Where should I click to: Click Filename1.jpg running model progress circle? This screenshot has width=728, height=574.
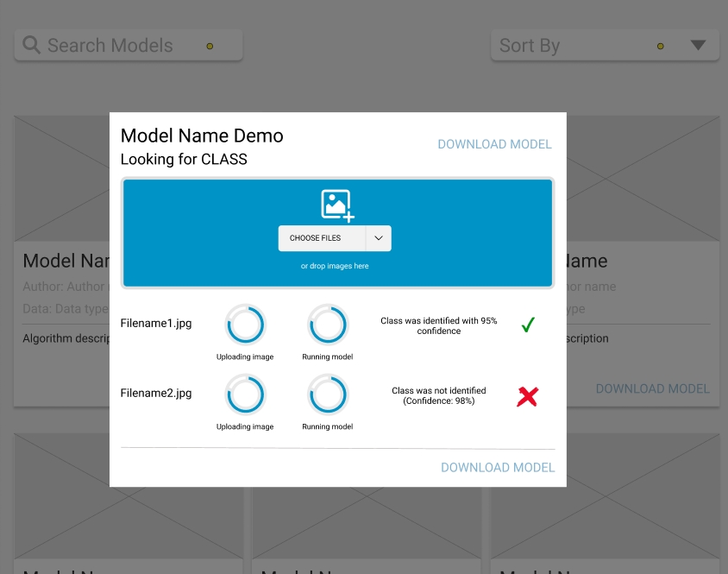328,325
